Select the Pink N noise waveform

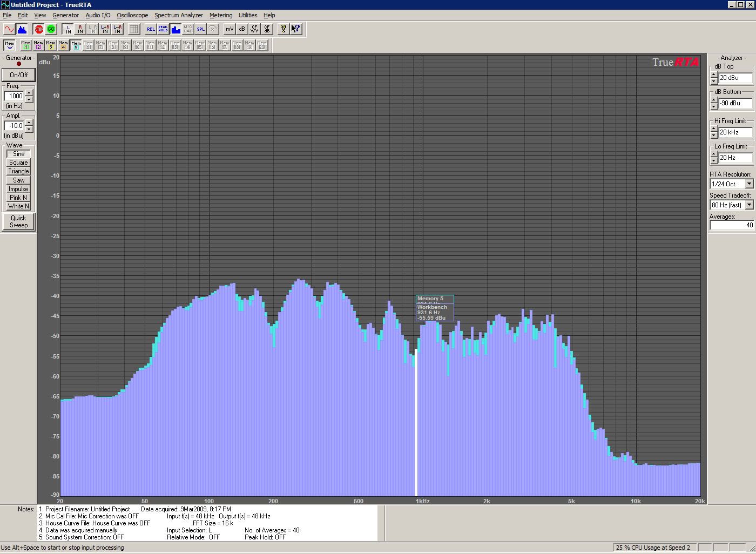click(18, 198)
